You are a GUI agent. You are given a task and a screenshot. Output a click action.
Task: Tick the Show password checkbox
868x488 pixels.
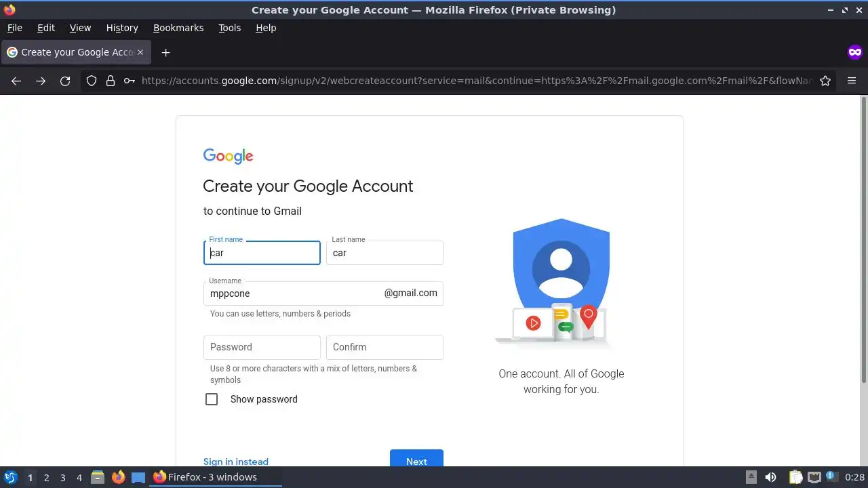coord(212,399)
